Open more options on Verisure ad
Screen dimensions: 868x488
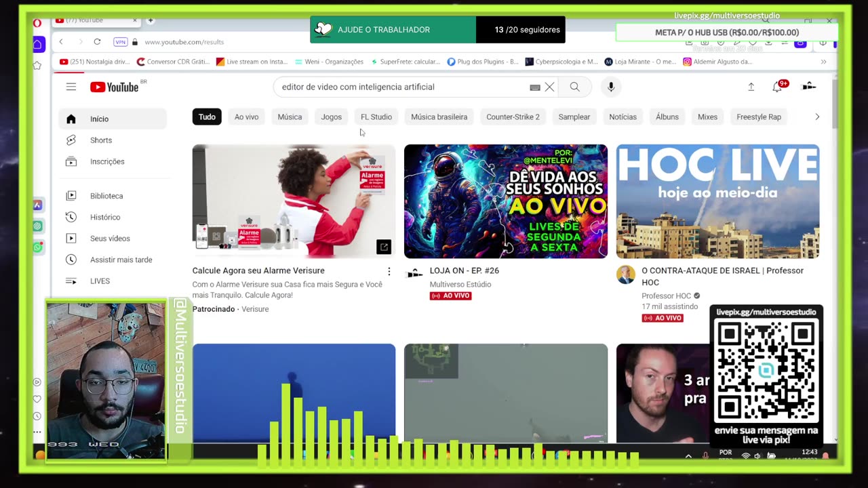point(389,271)
